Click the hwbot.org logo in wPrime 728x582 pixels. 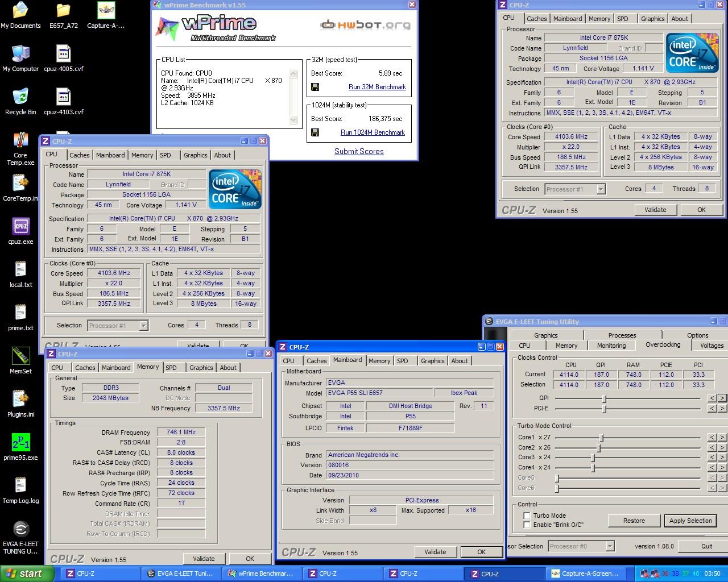pyautogui.click(x=365, y=25)
